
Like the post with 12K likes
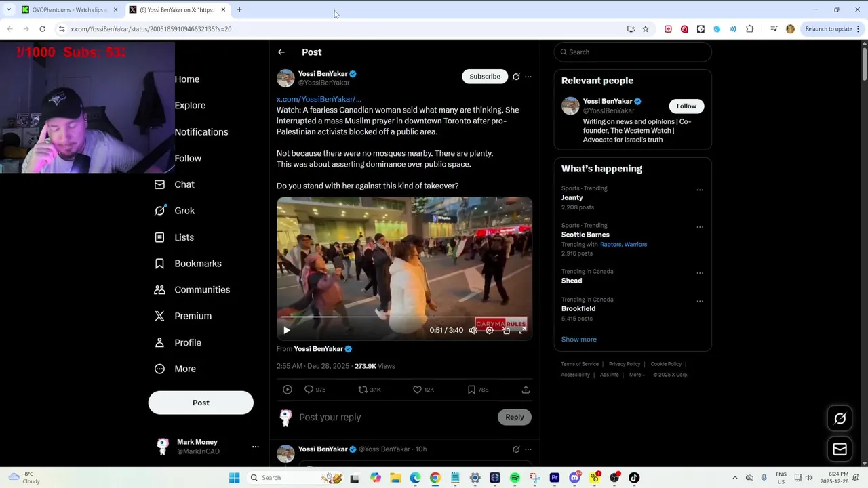424,390
